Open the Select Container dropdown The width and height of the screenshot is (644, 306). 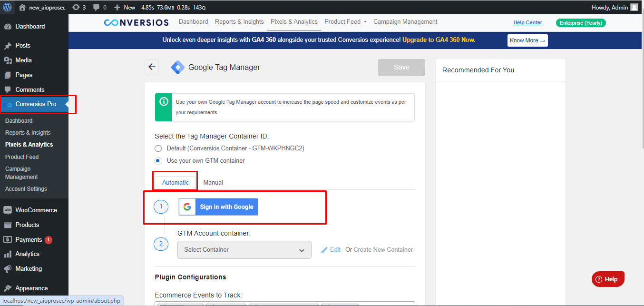coord(244,250)
